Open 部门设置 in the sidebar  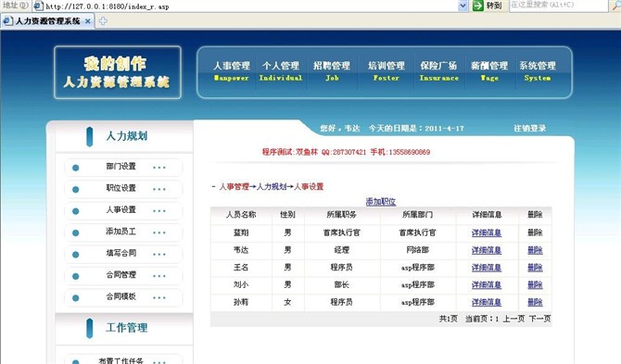coord(120,166)
